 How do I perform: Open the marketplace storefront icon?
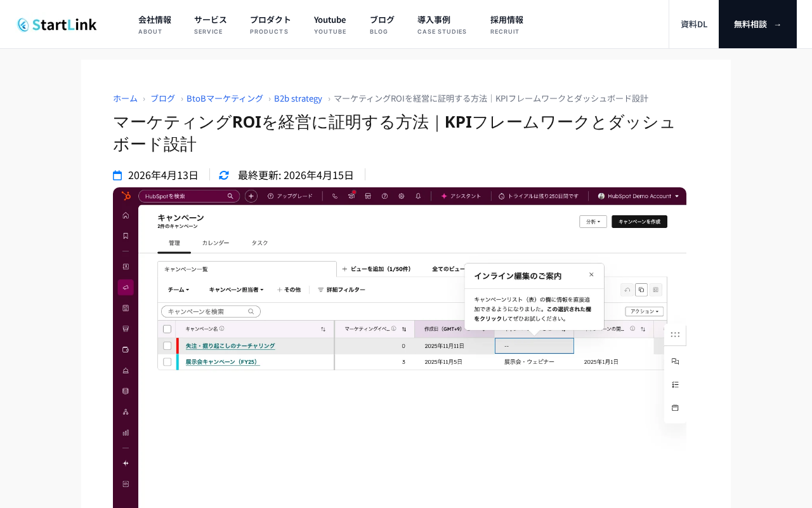coord(368,196)
